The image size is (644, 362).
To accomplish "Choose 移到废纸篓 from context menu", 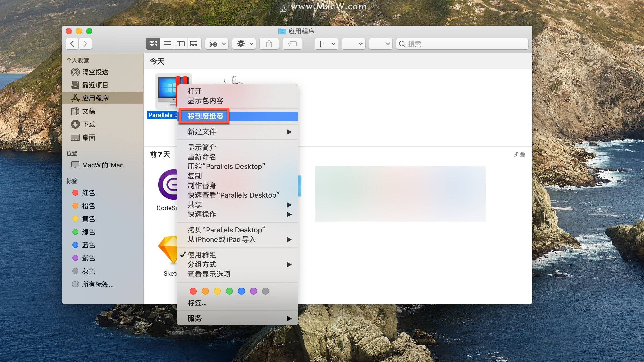I will [x=205, y=116].
